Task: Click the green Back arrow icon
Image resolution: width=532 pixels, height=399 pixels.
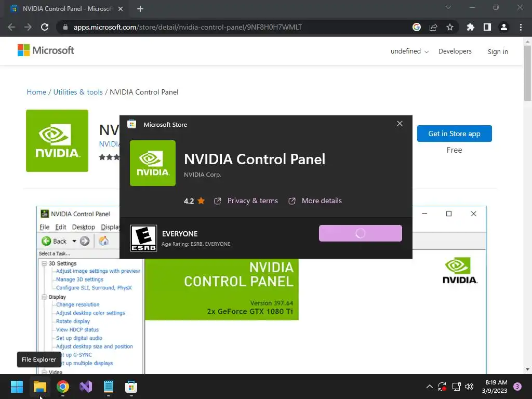Action: [x=46, y=241]
